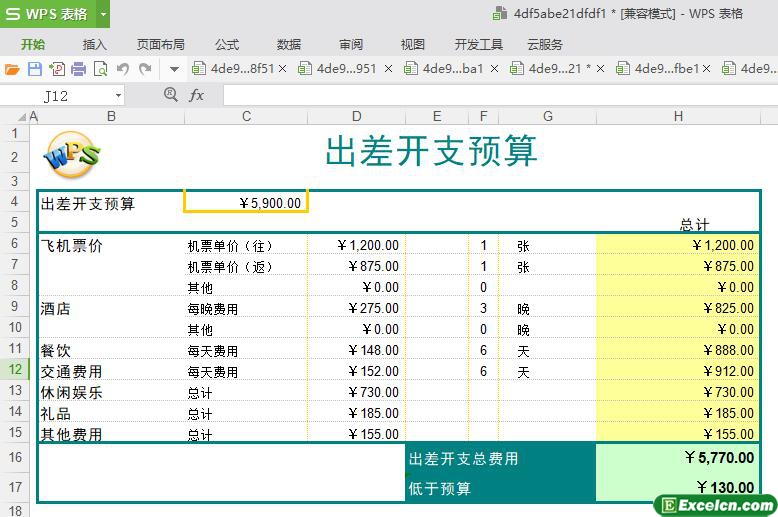Click the Print Preview icon

tap(100, 69)
